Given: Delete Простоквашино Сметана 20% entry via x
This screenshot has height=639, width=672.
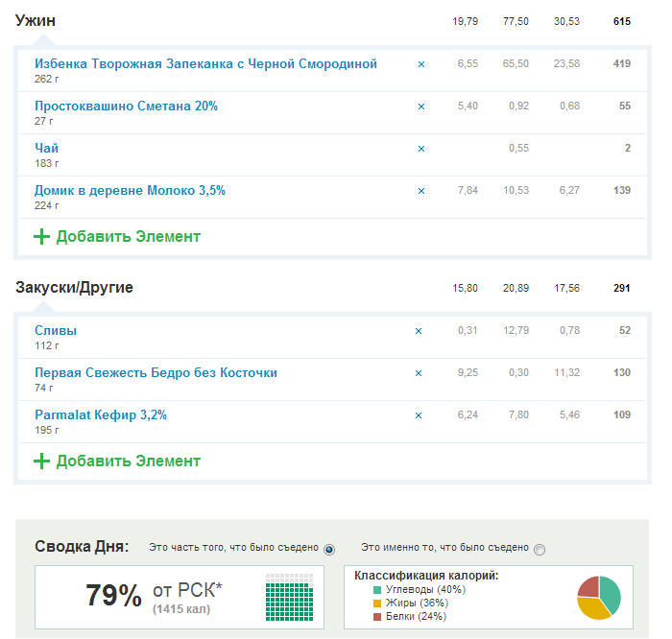Looking at the screenshot, I should click(421, 106).
